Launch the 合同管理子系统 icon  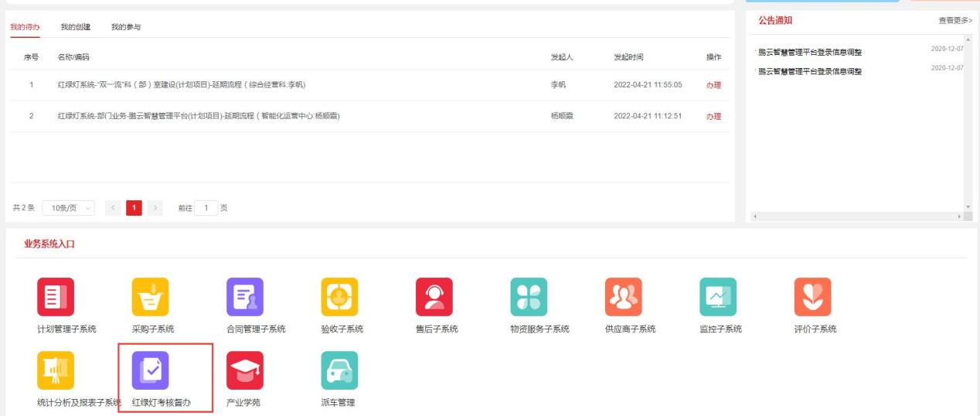[x=244, y=297]
